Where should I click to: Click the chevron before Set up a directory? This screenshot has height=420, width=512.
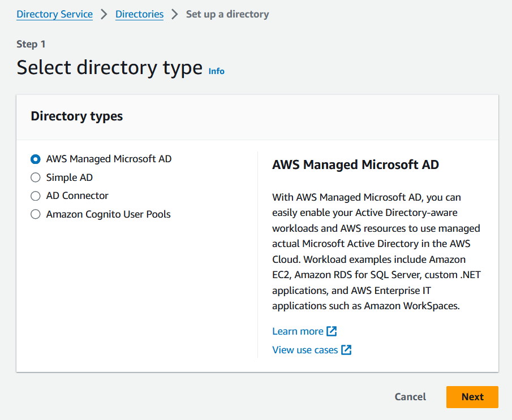175,14
